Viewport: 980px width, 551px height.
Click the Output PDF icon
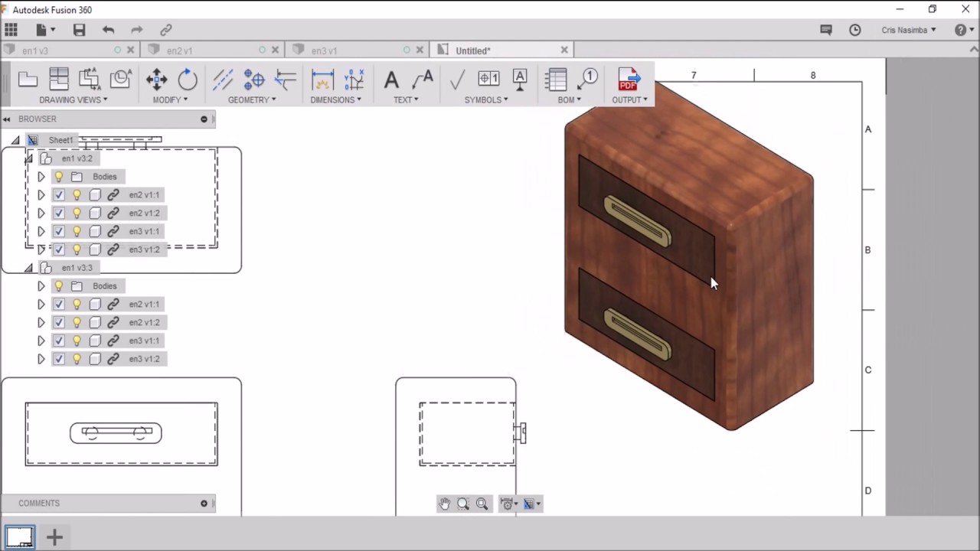tap(629, 79)
